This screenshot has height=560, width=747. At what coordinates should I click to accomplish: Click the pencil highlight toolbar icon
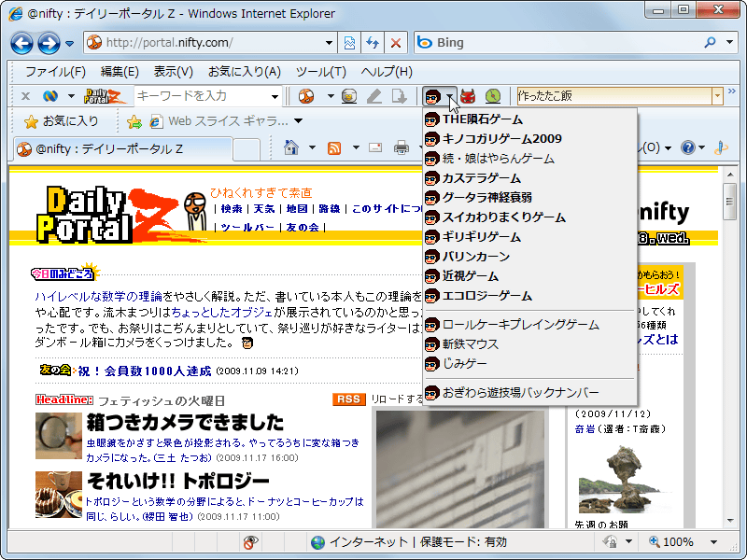coord(374,96)
